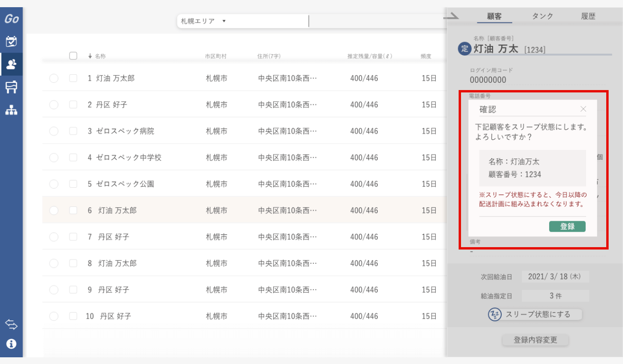Click 顧客番号：1234 in the confirmation dialog
623x364 pixels.
(x=515, y=174)
